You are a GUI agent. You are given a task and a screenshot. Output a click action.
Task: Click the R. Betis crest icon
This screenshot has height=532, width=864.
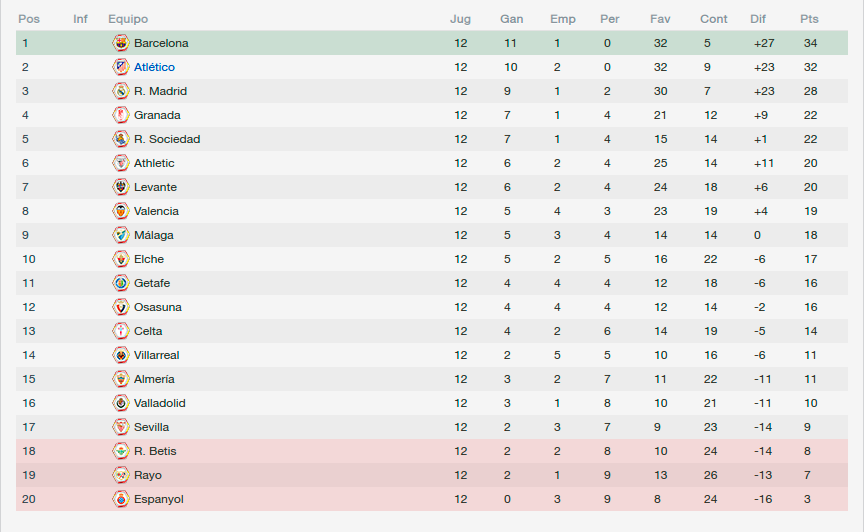point(121,451)
